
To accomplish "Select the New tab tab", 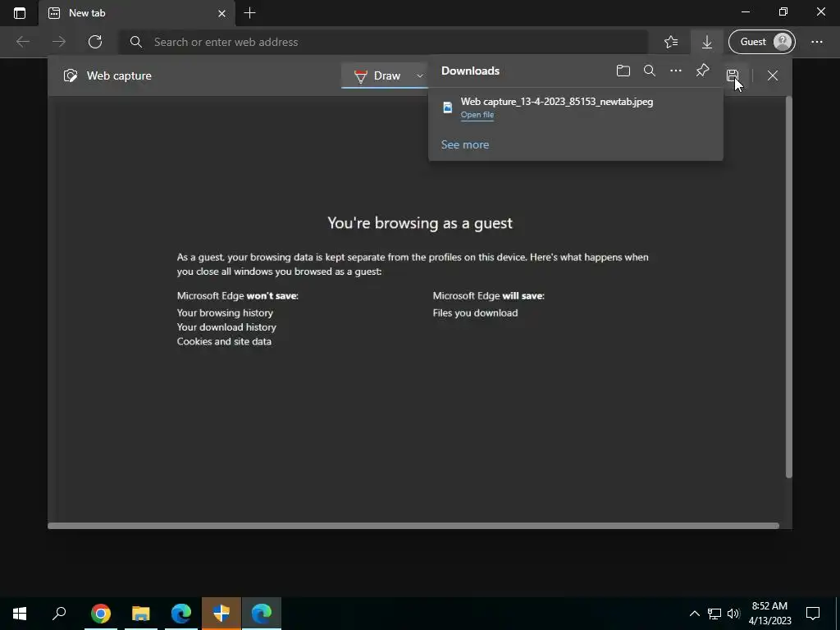I will [138, 13].
